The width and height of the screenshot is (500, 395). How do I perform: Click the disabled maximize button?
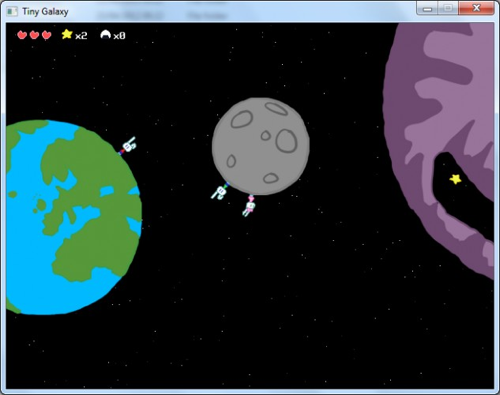coord(448,8)
